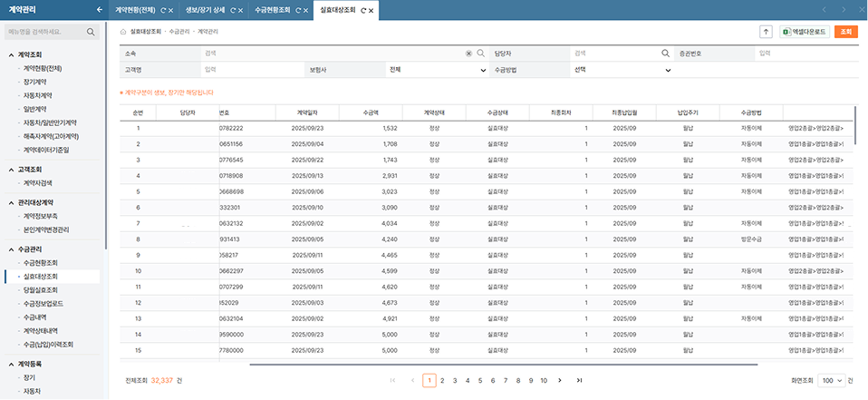868x400 pixels.
Task: Clear the 소속 field with the X icon
Action: pos(468,54)
